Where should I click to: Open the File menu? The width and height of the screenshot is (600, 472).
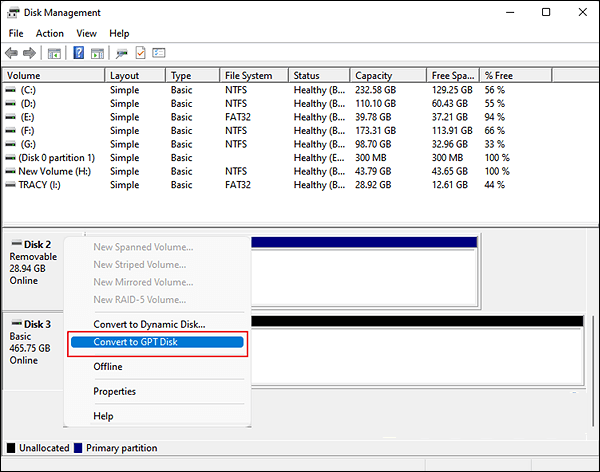(x=16, y=33)
